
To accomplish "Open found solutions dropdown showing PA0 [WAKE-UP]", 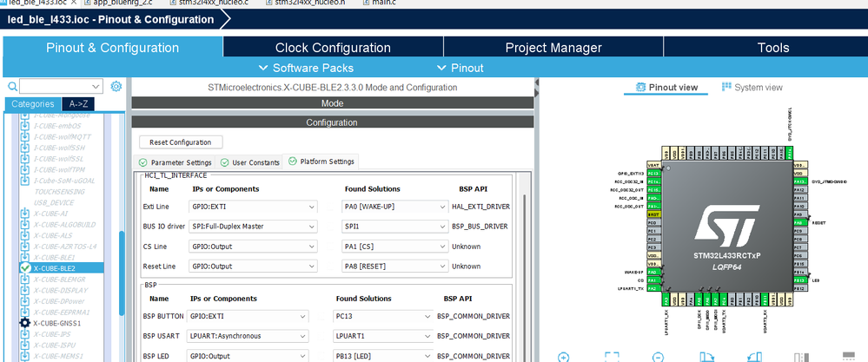I will click(394, 207).
